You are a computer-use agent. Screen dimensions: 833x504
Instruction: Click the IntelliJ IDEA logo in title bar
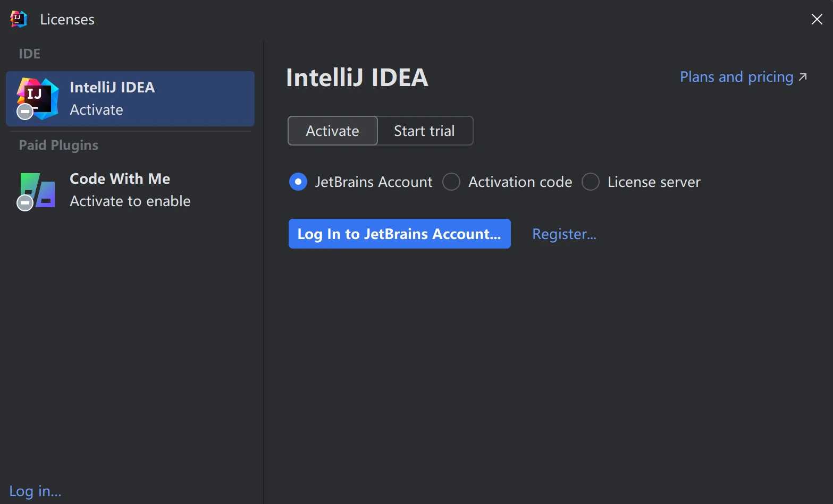click(x=18, y=19)
